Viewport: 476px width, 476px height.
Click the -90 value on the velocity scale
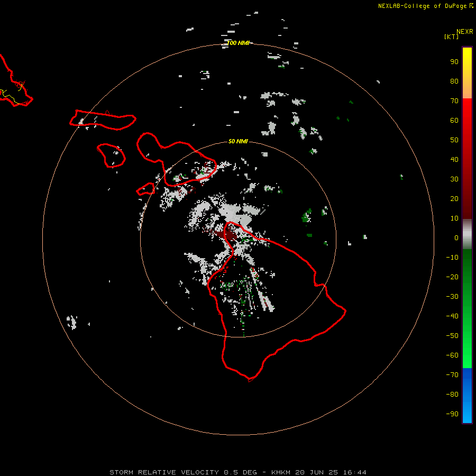tap(452, 414)
